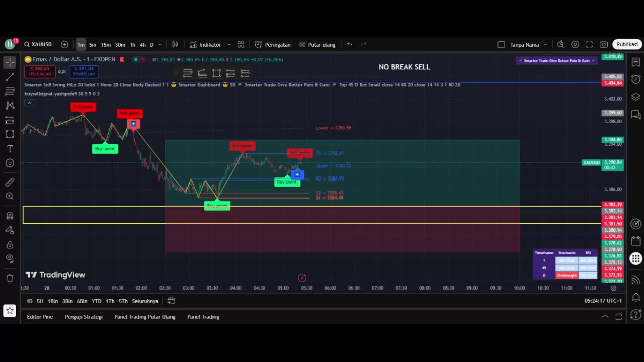Toggle lock all drawing tools
This screenshot has width=644, height=362.
[x=10, y=245]
